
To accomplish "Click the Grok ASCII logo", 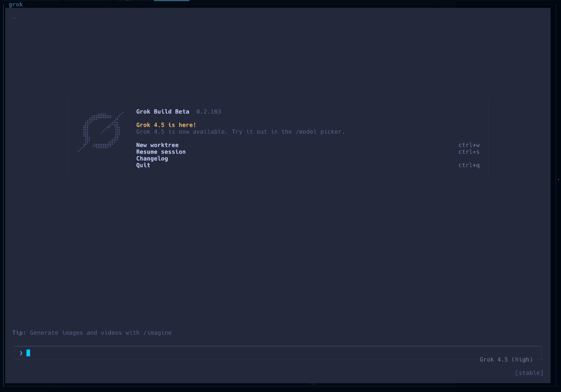I will pos(101,132).
